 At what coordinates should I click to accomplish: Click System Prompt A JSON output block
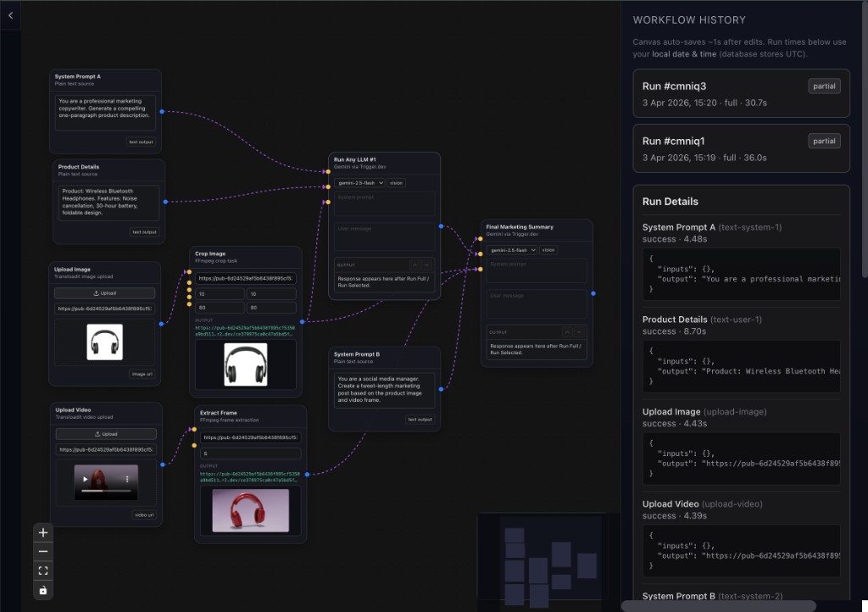[x=741, y=274]
